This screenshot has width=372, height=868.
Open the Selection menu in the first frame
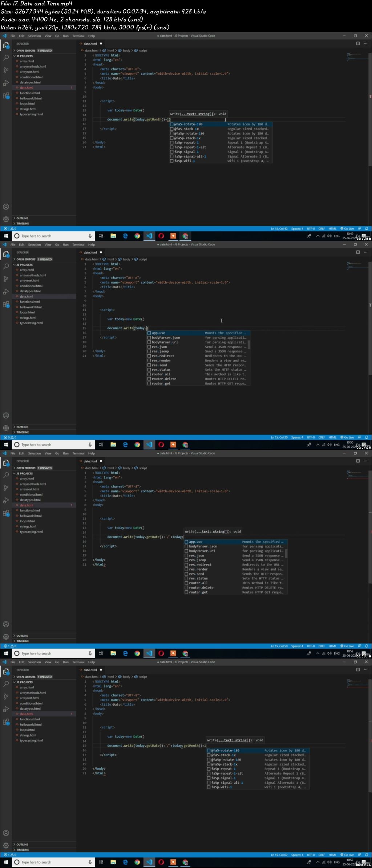click(35, 36)
